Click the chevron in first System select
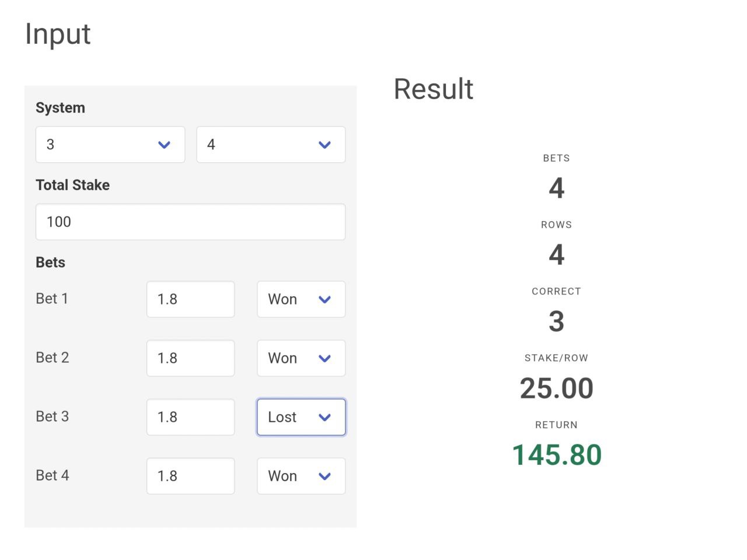Screen dimensions: 747x560 (165, 145)
